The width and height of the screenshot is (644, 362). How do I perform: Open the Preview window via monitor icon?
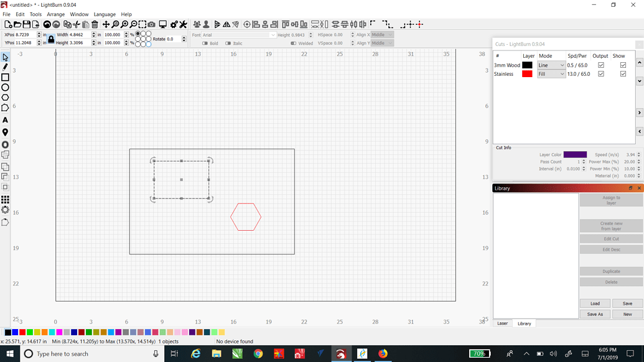coord(163,24)
